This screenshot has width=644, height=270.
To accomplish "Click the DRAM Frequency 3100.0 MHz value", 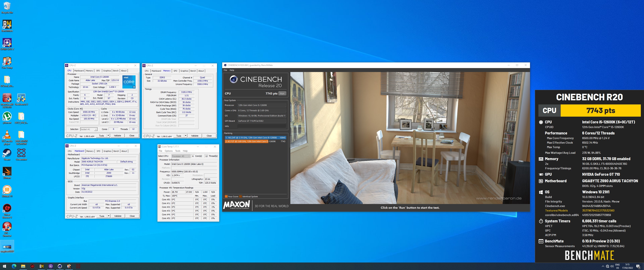I will (186, 92).
